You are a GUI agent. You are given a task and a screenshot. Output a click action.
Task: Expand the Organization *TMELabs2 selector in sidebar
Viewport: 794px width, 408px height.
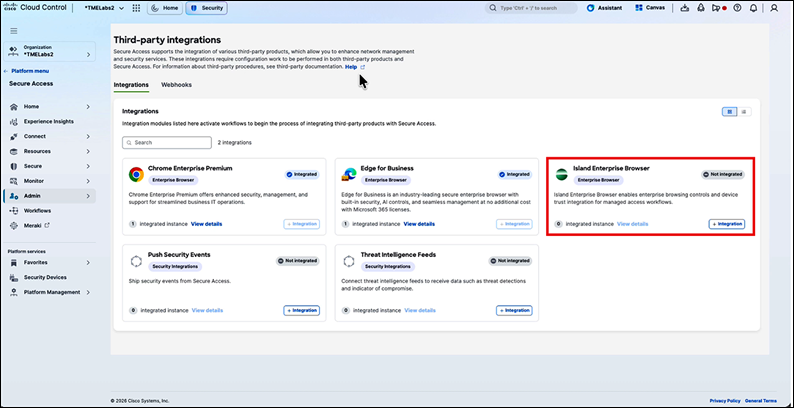pos(50,51)
